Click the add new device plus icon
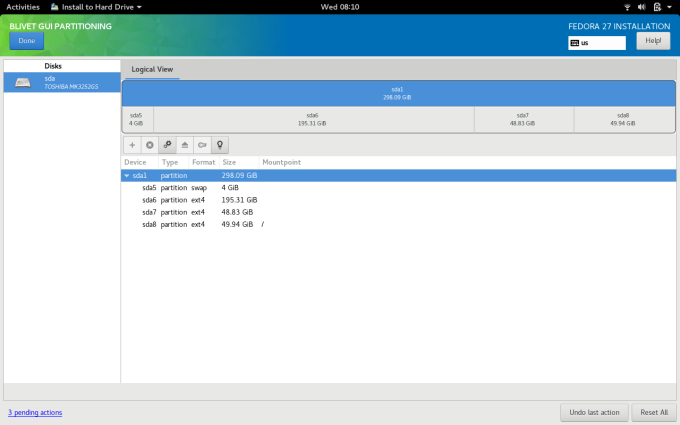This screenshot has height=425, width=680. pyautogui.click(x=132, y=145)
